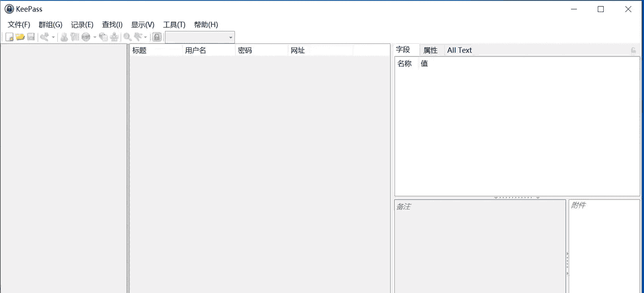Image resolution: width=644 pixels, height=293 pixels.
Task: Open the 工具(T) menu
Action: click(x=174, y=24)
